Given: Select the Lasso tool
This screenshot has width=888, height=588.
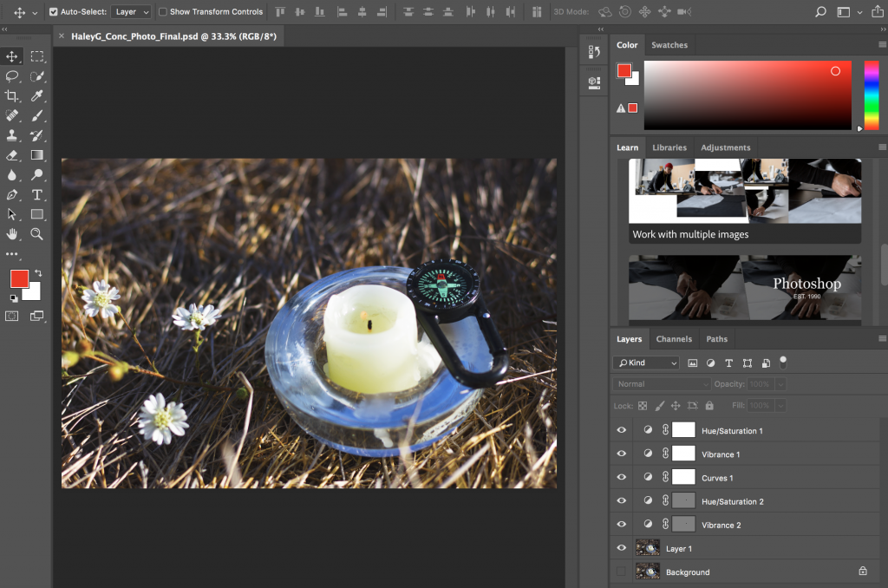Looking at the screenshot, I should 12,76.
